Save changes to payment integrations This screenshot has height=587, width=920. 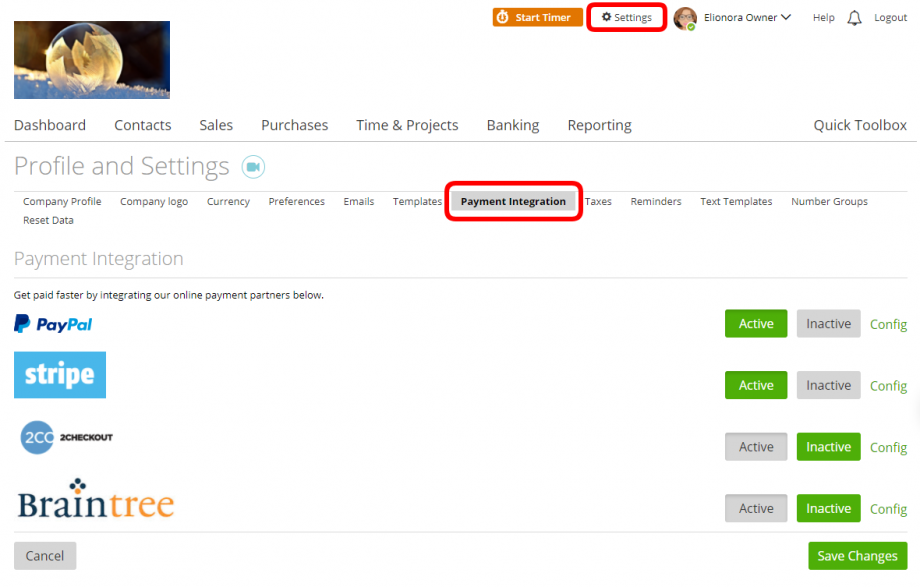(x=857, y=555)
